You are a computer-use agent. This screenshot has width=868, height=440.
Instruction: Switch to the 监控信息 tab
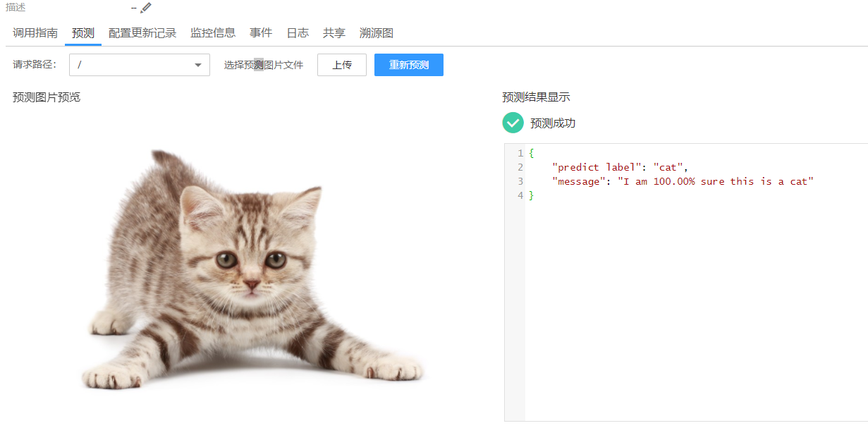(x=213, y=32)
